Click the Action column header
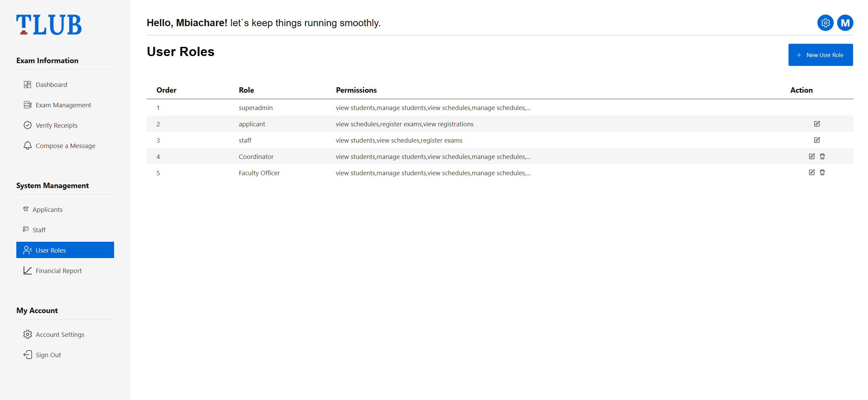This screenshot has height=400, width=868. 801,90
